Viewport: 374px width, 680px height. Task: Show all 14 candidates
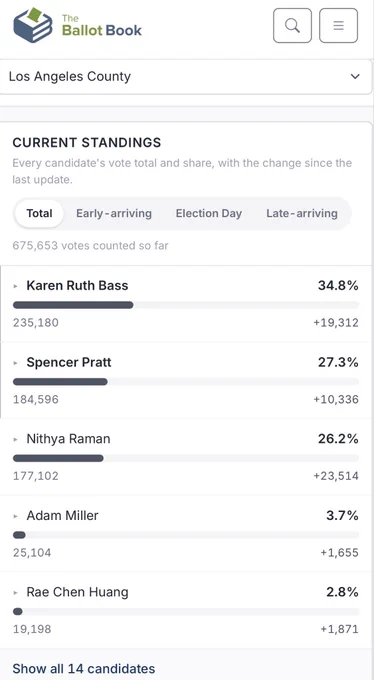click(x=84, y=668)
